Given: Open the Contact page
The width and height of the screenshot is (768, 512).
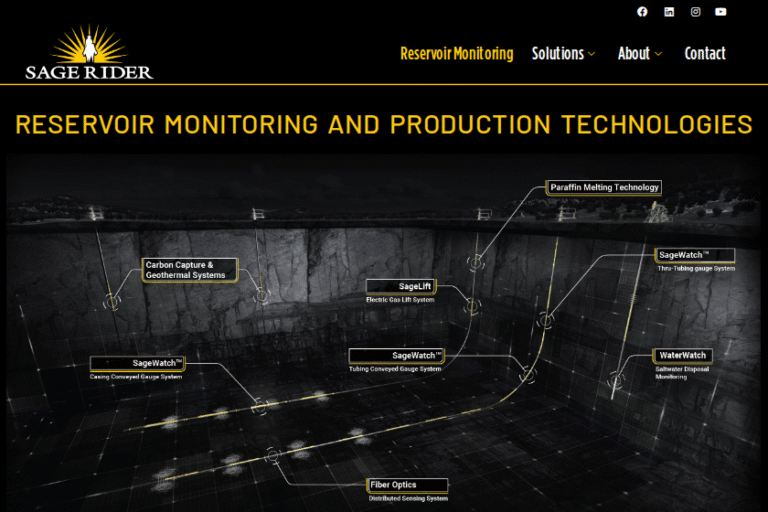Looking at the screenshot, I should (704, 54).
